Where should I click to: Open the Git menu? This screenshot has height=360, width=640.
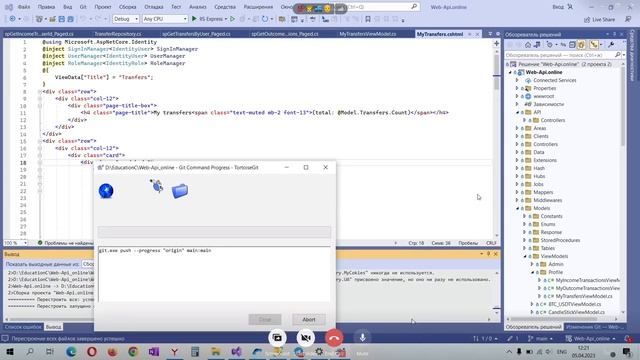tap(83, 7)
